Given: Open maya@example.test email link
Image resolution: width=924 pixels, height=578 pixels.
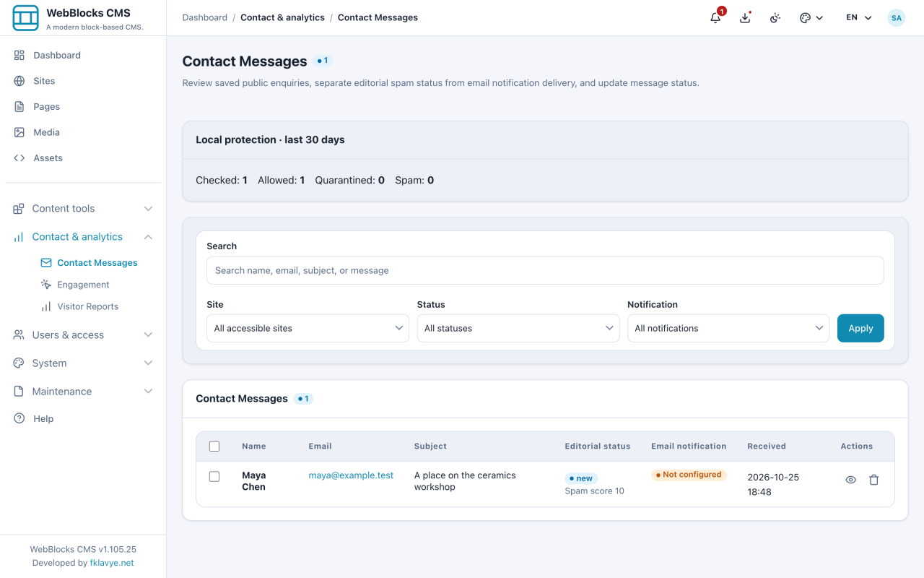Looking at the screenshot, I should pyautogui.click(x=351, y=475).
